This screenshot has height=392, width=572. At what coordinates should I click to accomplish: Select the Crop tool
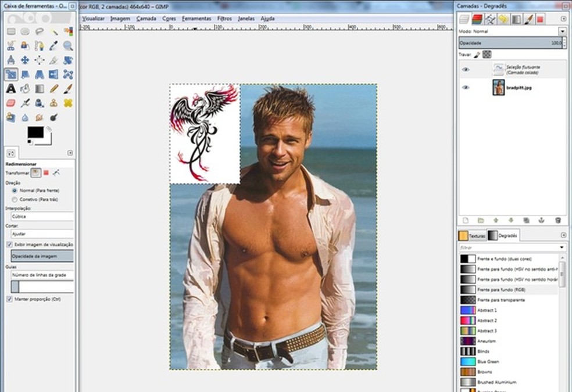point(53,60)
